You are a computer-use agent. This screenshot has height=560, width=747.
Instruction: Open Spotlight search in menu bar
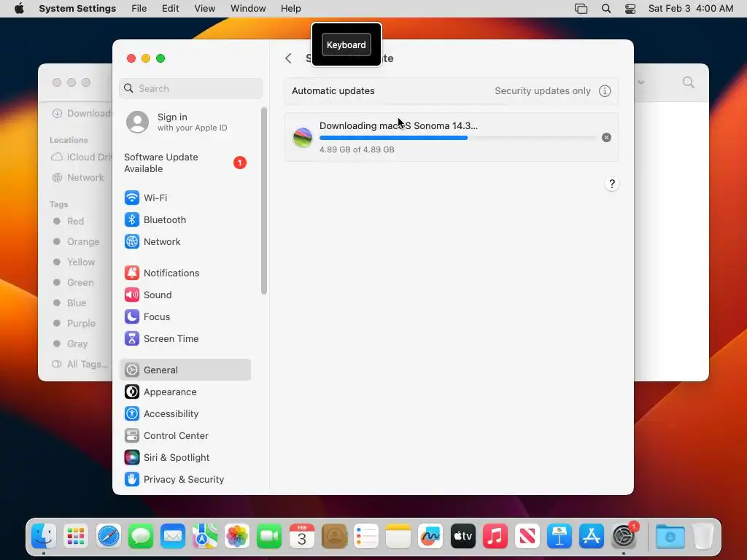point(606,9)
